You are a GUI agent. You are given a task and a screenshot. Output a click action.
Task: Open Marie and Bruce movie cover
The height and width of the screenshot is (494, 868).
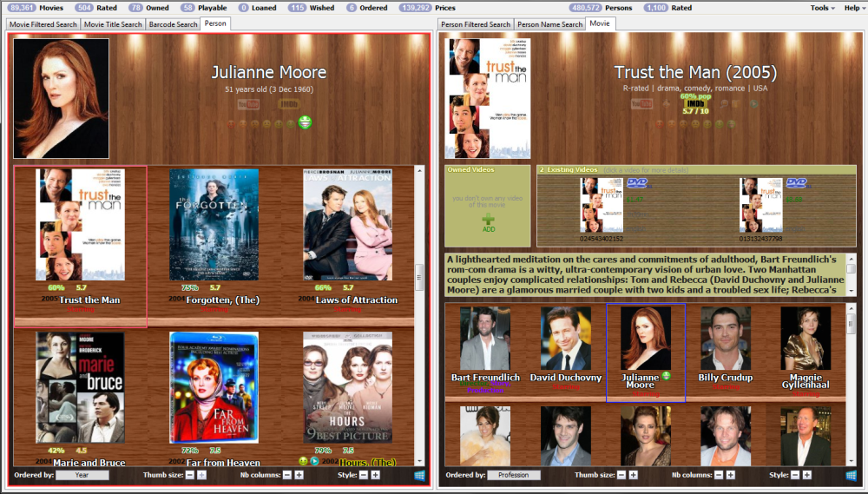pos(80,387)
